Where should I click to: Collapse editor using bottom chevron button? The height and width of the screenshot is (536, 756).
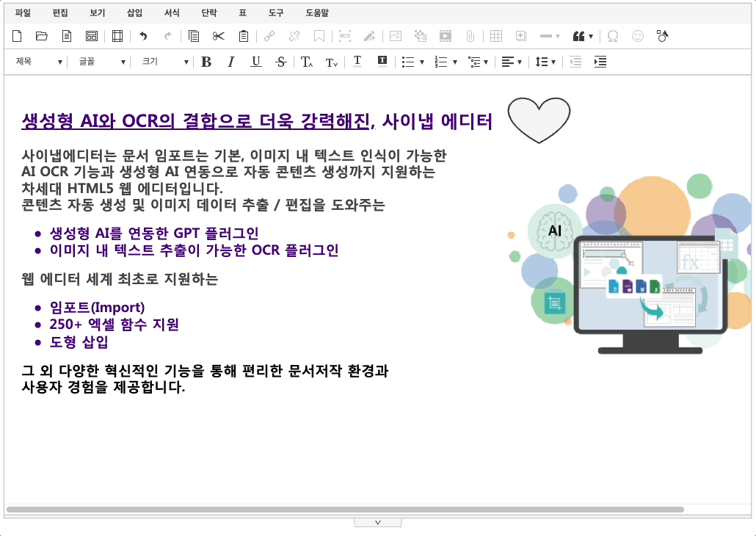coord(378,522)
